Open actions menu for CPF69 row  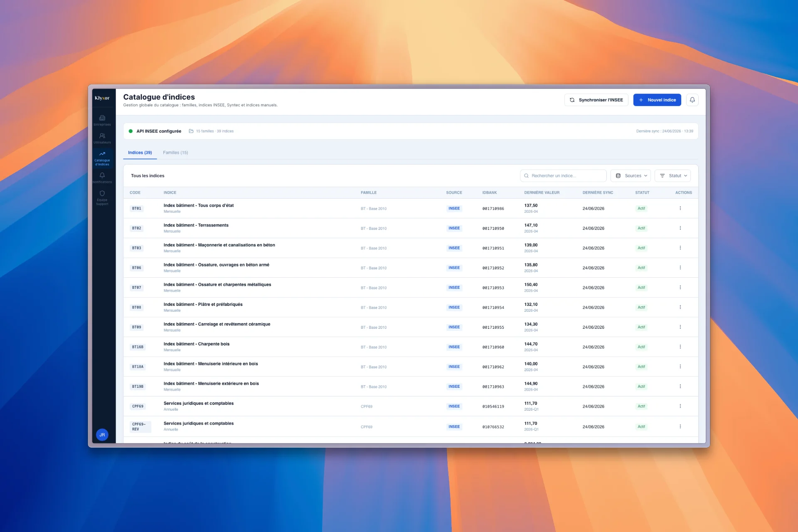pyautogui.click(x=680, y=406)
